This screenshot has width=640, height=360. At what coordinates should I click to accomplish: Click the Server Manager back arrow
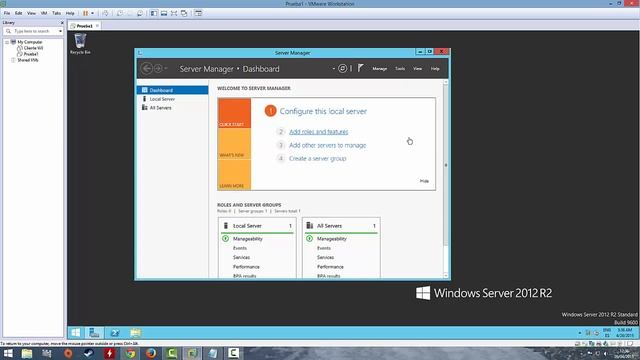147,69
